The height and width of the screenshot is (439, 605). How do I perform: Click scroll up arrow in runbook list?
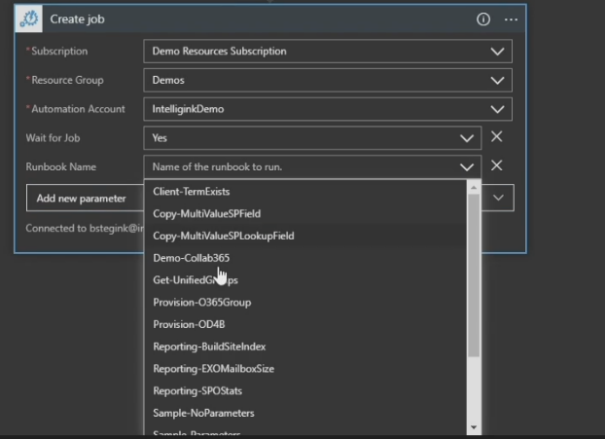click(x=473, y=187)
